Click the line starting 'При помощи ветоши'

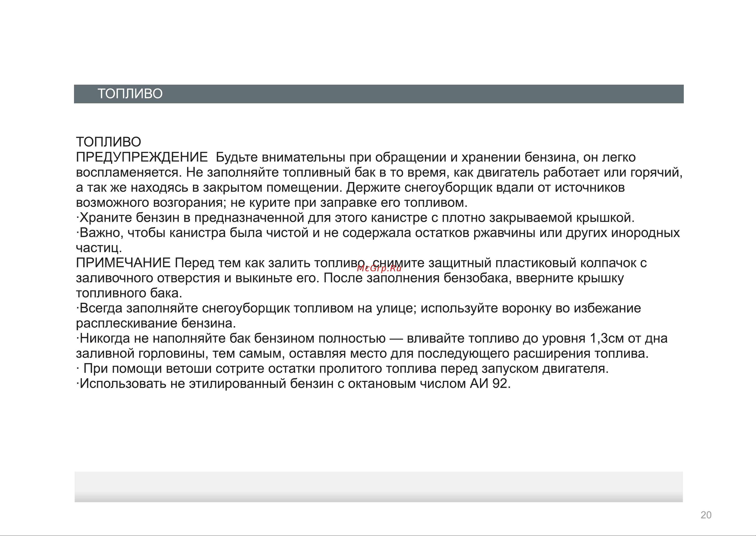point(343,369)
